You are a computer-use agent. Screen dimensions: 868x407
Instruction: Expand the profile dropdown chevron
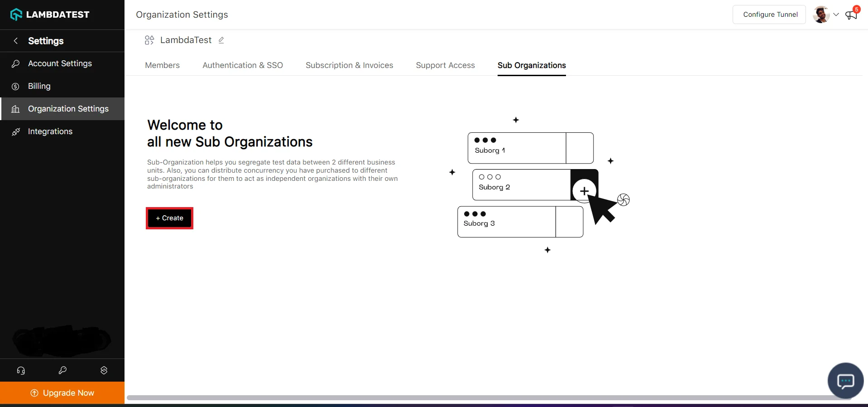pos(836,15)
